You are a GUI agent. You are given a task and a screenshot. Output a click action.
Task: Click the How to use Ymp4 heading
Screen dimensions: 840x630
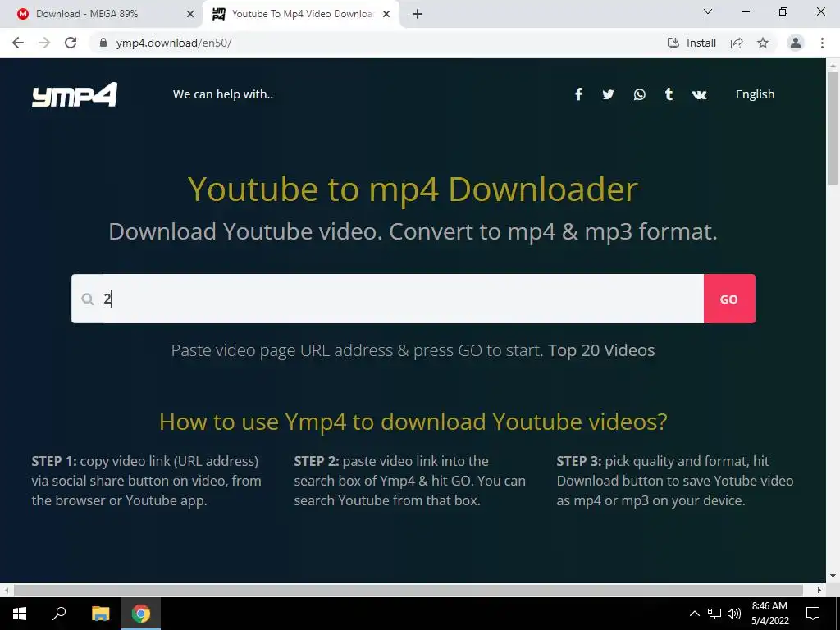pos(413,422)
